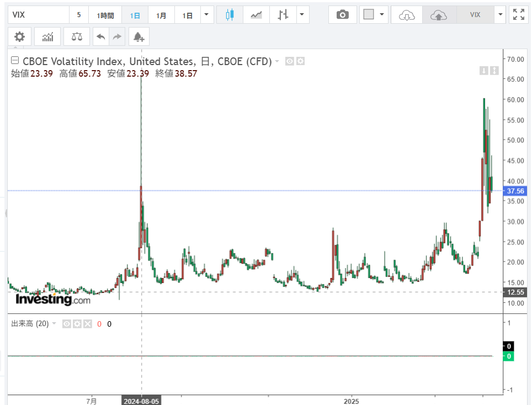Open main series format settings
This screenshot has height=405, width=532.
pos(301,61)
